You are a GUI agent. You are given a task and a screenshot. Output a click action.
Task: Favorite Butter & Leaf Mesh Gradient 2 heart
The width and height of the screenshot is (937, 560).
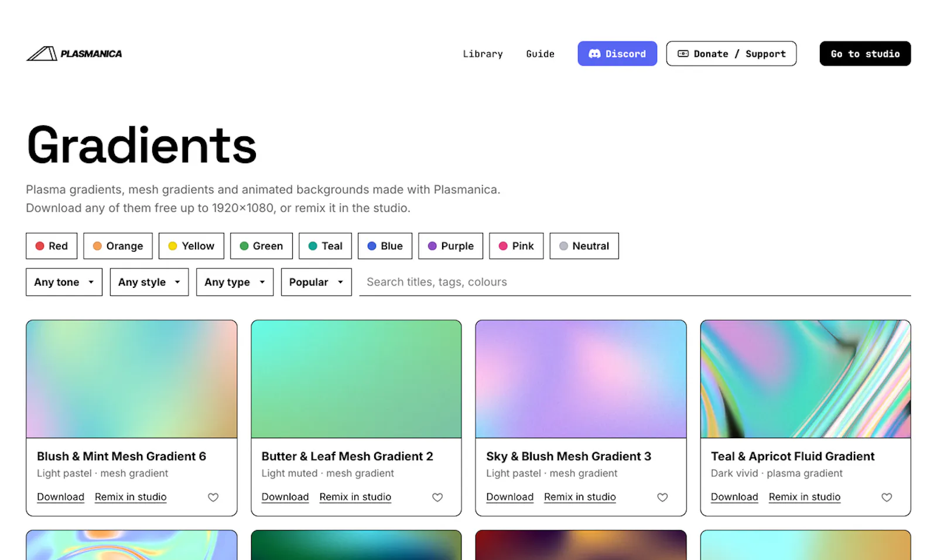(x=437, y=497)
